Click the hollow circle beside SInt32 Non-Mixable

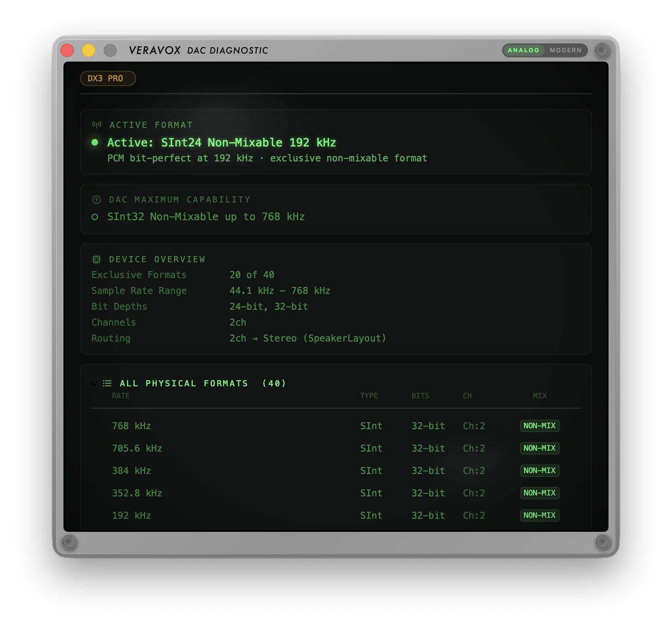(x=95, y=217)
